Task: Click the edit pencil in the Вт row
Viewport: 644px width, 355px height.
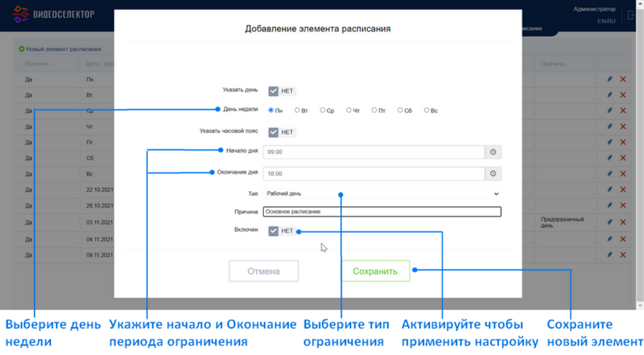Action: [610, 94]
